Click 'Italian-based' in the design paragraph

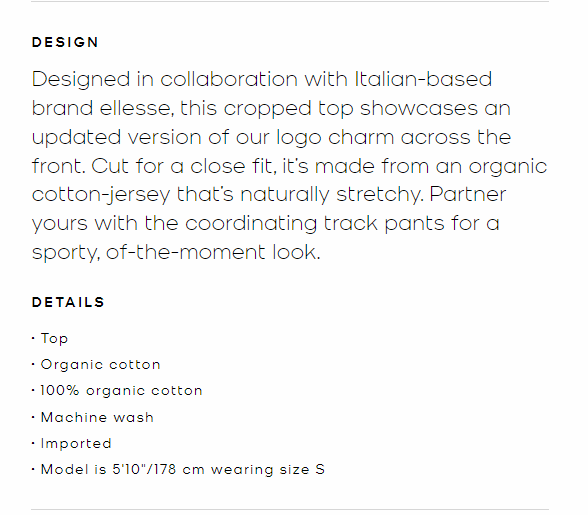click(423, 79)
